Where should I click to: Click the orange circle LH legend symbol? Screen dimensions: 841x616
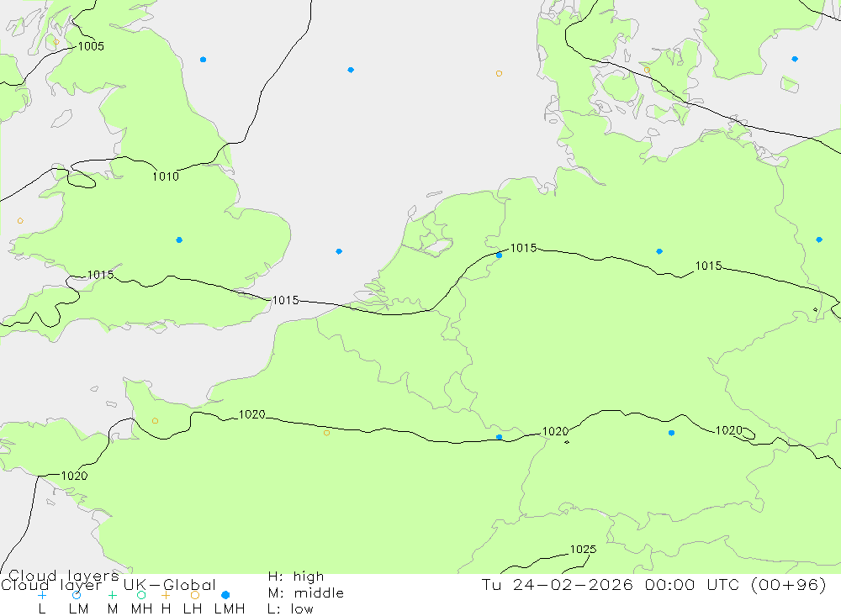click(x=195, y=595)
